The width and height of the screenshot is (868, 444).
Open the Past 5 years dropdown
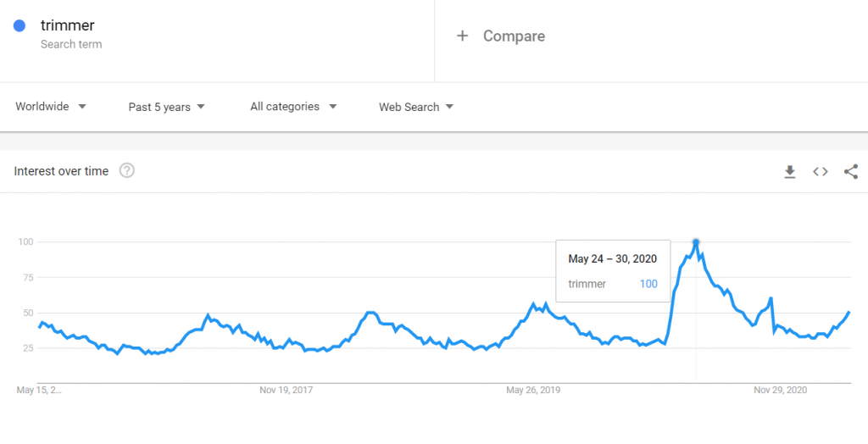[x=167, y=107]
